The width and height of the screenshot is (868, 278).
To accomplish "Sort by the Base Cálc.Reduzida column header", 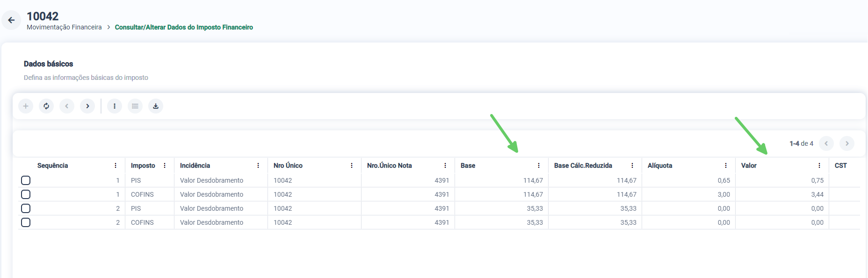I will [x=583, y=165].
